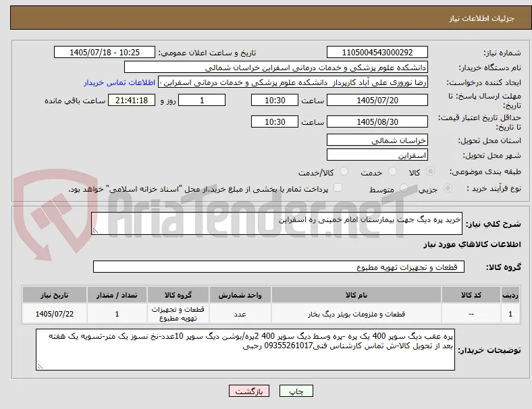The height and width of the screenshot is (409, 532).
Task: Click the نوع فرآیند خرید label
Action: (x=494, y=188)
